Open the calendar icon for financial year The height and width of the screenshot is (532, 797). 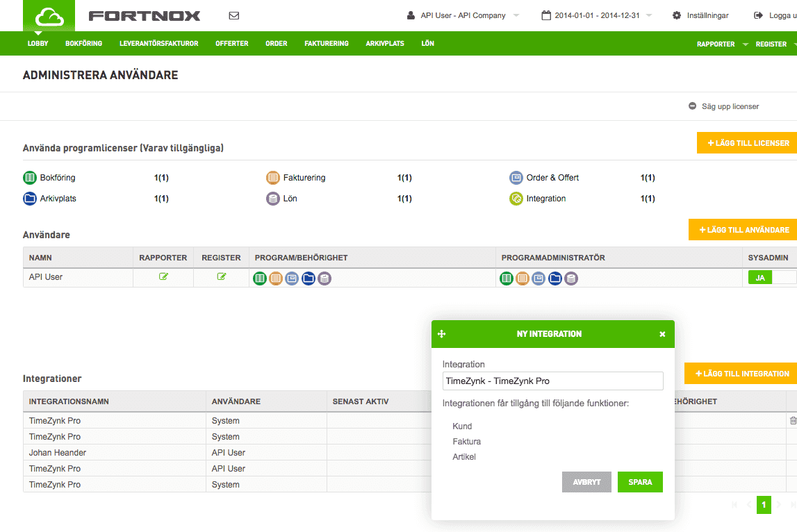coord(546,15)
